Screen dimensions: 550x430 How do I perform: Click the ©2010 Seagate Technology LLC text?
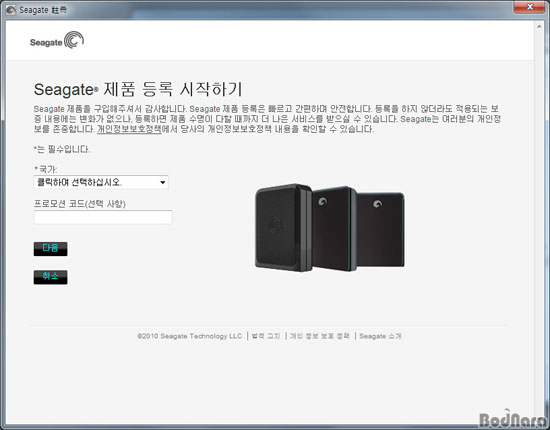(189, 336)
